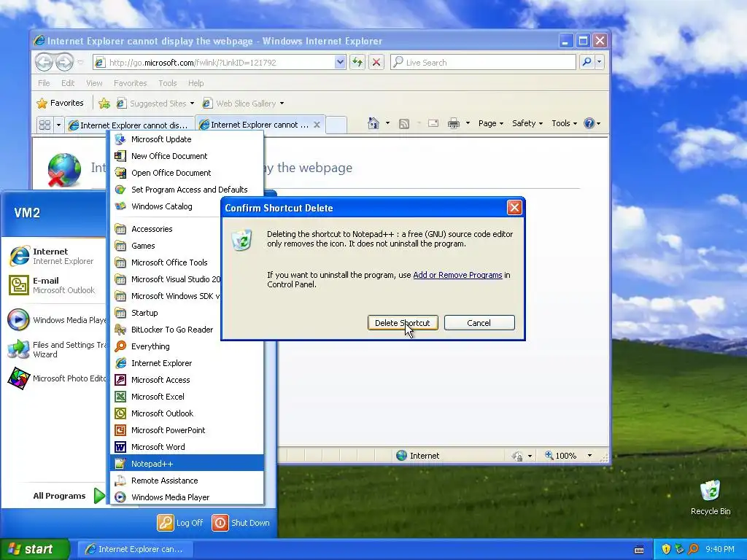
Task: Click inside the Live Search box
Action: (x=483, y=63)
